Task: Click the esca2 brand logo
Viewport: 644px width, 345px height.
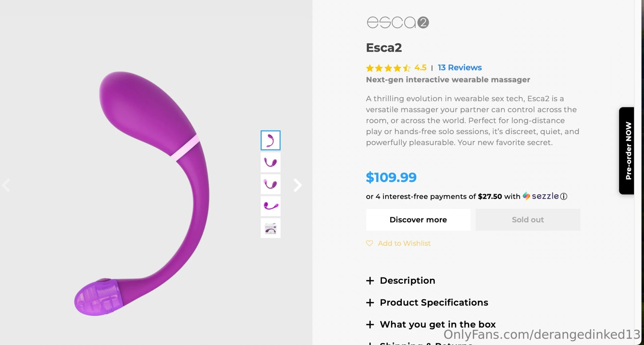Action: 397,22
